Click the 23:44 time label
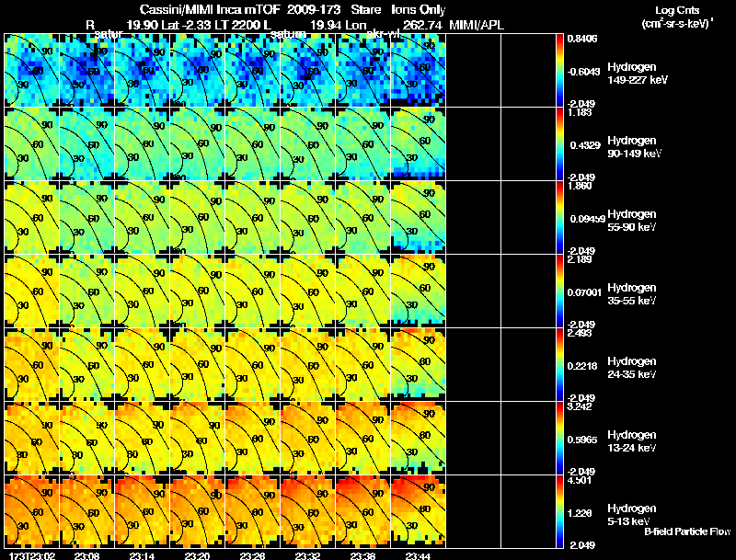Image resolution: width=736 pixels, height=560 pixels. point(418,555)
